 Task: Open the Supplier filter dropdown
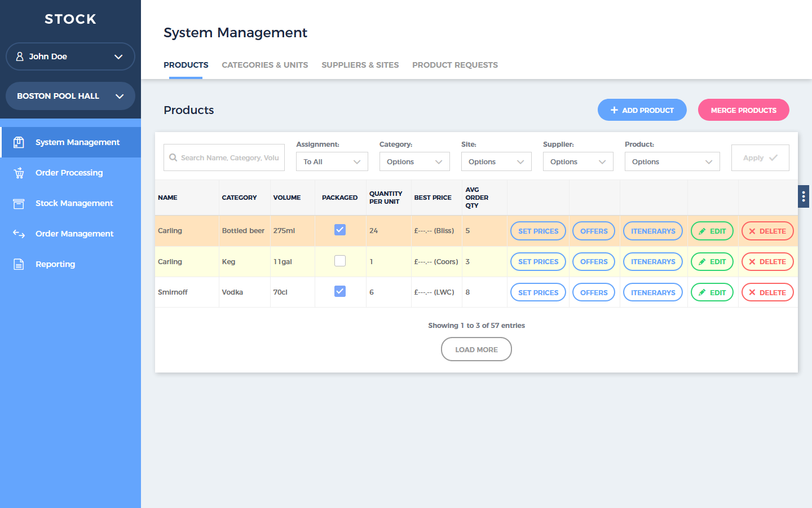click(577, 161)
